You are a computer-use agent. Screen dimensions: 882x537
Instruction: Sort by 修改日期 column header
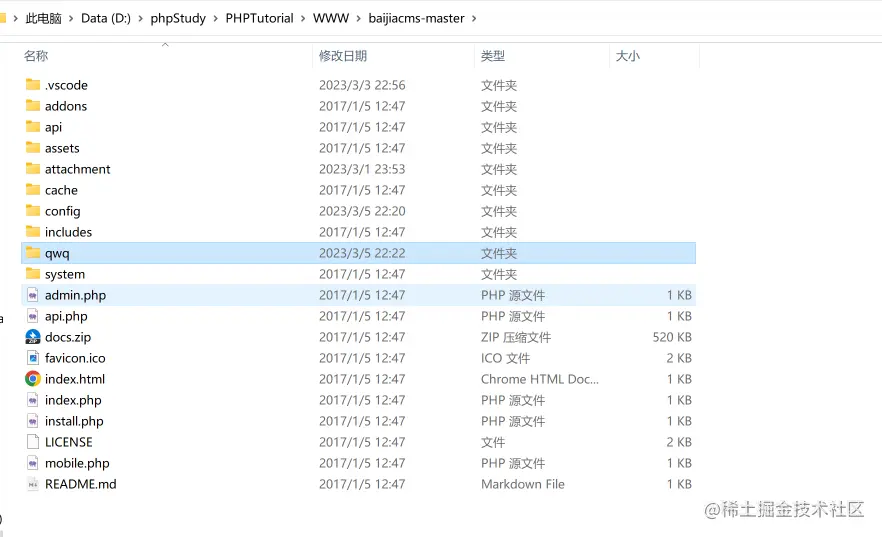click(343, 56)
